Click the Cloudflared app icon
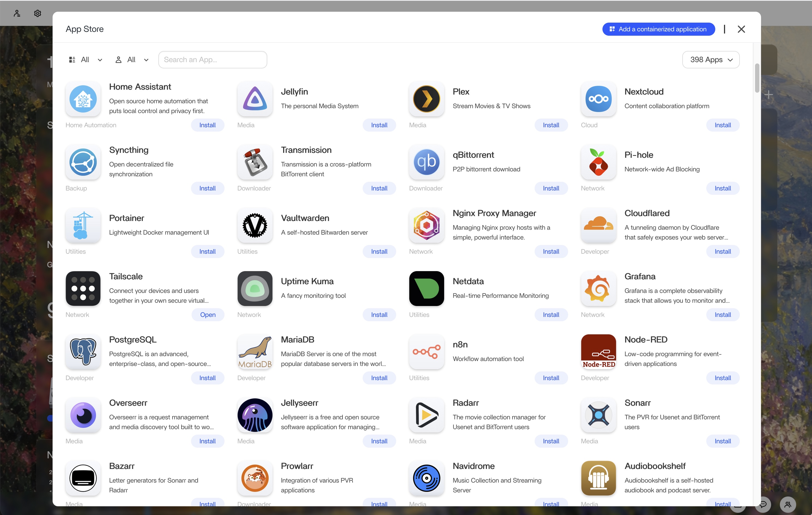 598,225
